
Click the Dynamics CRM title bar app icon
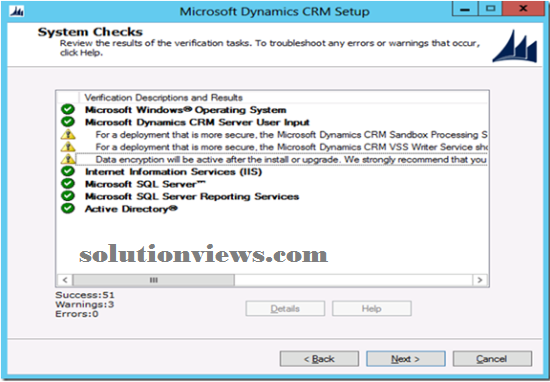pos(16,12)
